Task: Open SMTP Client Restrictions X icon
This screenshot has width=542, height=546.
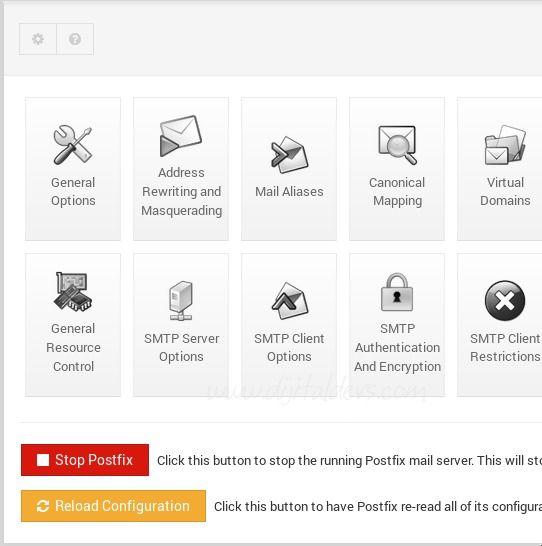Action: tap(505, 301)
